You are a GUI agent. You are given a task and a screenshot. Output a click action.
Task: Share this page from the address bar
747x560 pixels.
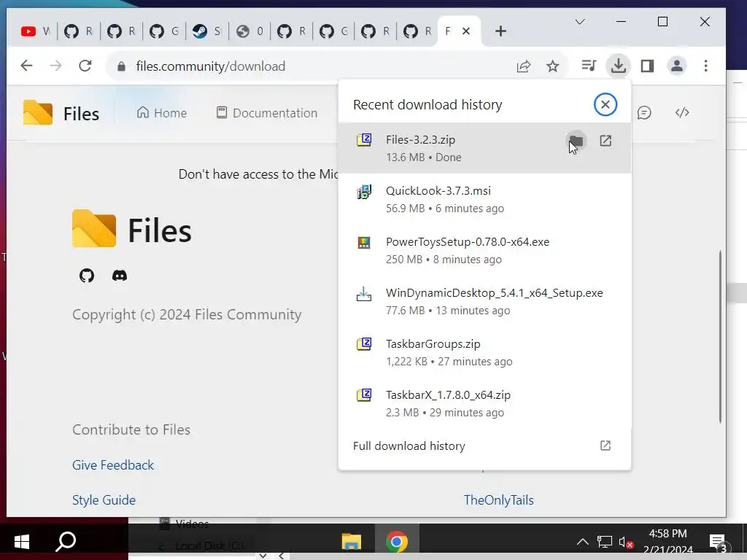tap(524, 66)
